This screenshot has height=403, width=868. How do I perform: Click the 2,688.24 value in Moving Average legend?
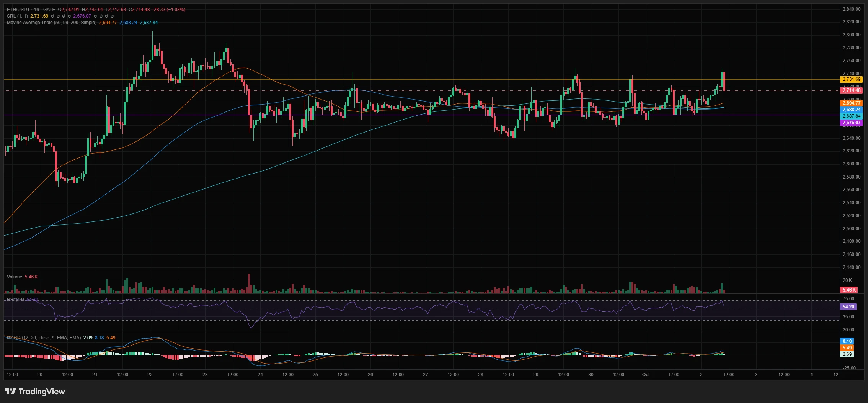(128, 23)
